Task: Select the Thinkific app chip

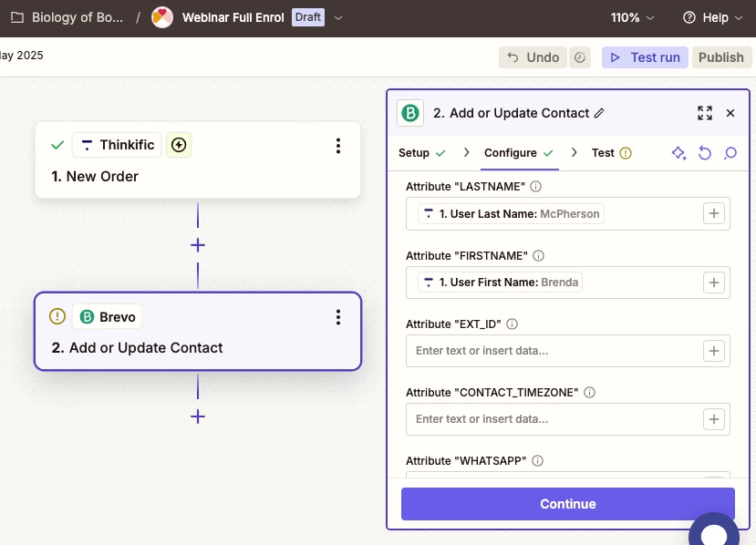Action: coord(117,145)
